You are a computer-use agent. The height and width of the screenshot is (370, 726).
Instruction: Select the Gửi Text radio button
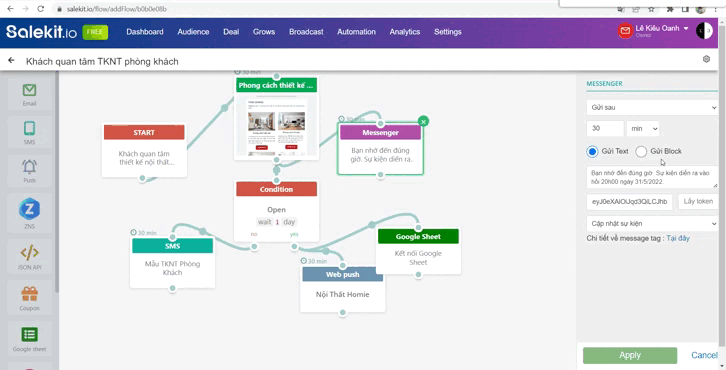592,151
